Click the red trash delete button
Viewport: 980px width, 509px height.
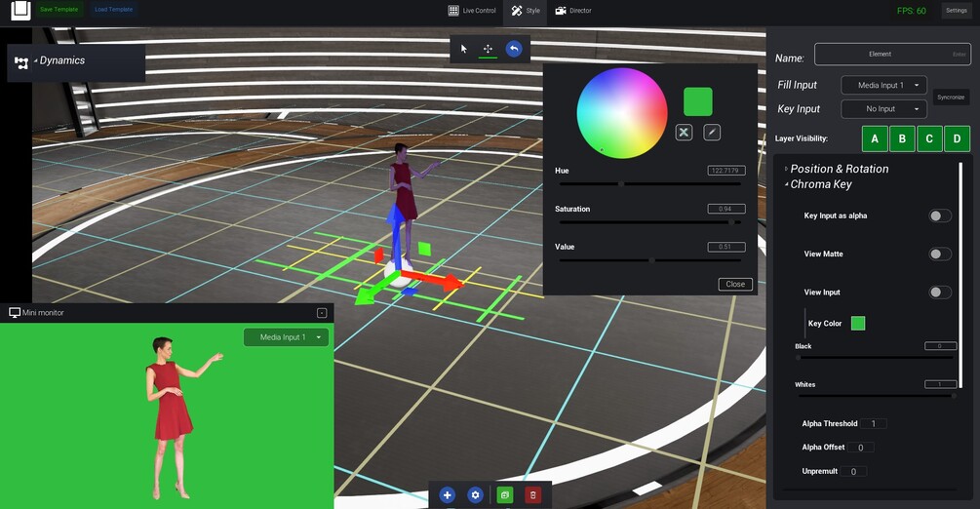[532, 495]
